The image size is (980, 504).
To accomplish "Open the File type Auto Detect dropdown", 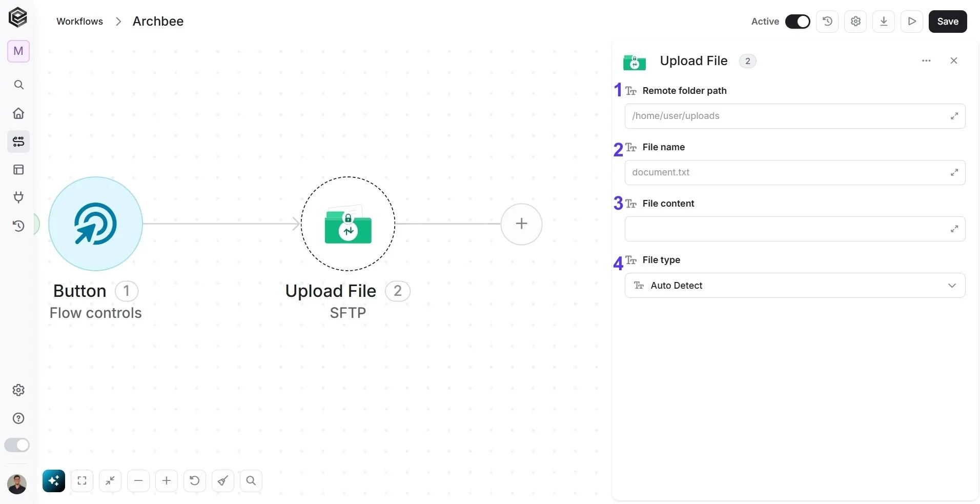I will [x=795, y=286].
